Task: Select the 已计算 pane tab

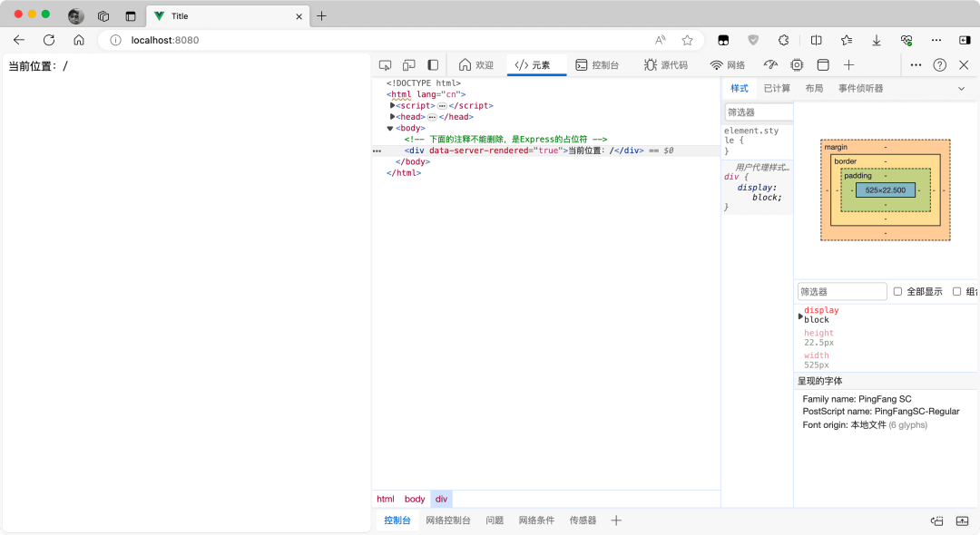Action: (777, 89)
